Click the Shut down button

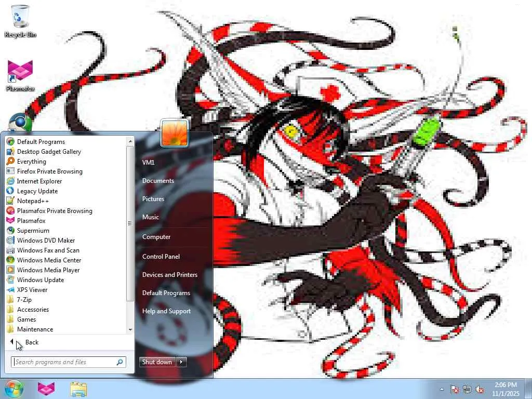(x=157, y=362)
